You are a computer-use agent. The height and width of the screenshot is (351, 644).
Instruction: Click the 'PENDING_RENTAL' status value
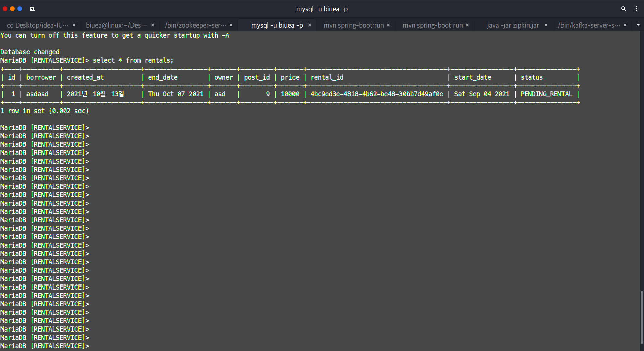pyautogui.click(x=546, y=94)
